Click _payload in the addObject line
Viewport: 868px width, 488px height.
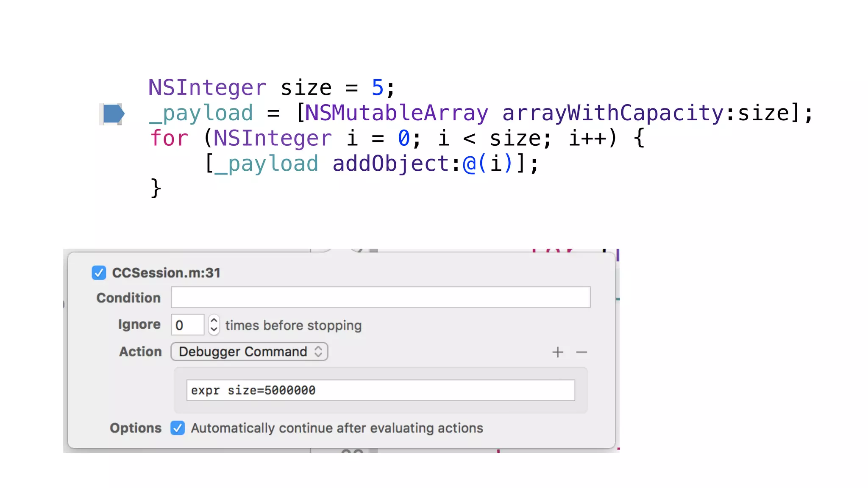(267, 164)
